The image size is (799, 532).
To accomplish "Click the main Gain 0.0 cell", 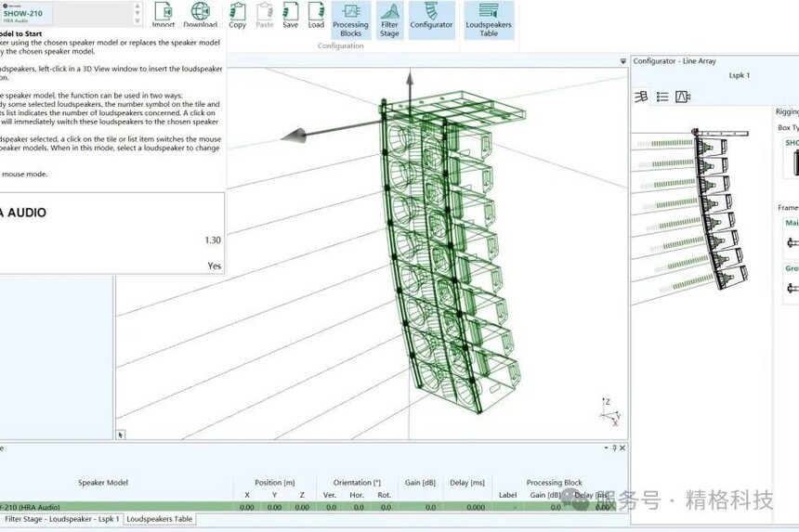I will tap(421, 507).
